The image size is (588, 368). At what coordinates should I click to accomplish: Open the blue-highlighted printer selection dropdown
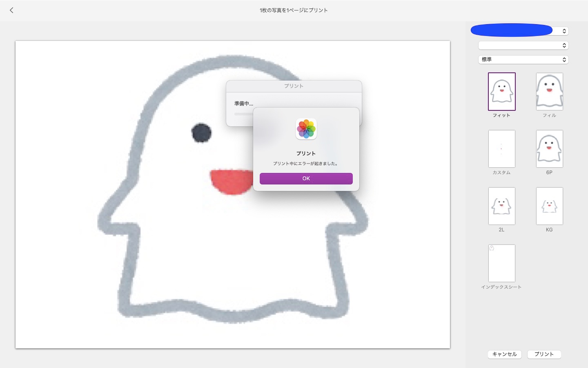click(x=519, y=31)
